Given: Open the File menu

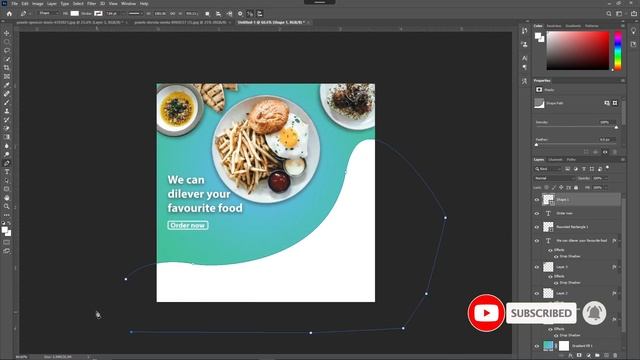Looking at the screenshot, I should pos(14,3).
